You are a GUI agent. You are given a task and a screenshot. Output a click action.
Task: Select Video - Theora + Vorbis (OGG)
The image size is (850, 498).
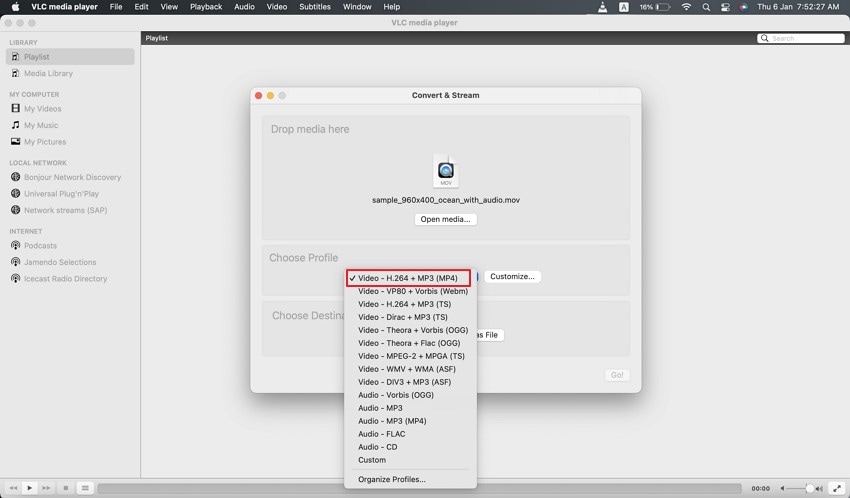411,330
